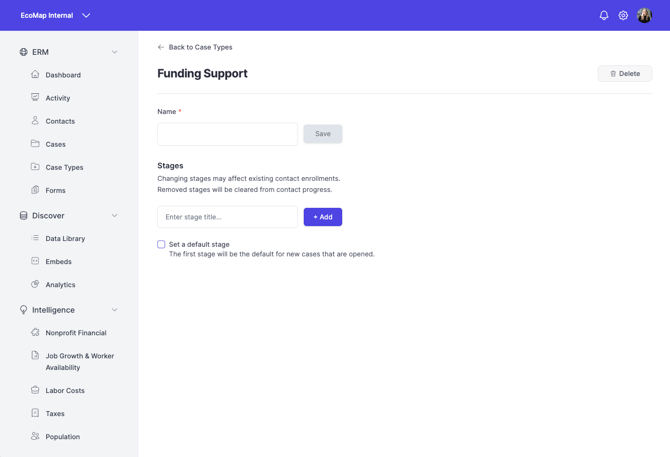Delete the Funding Support case type
This screenshot has height=457, width=670.
625,73
